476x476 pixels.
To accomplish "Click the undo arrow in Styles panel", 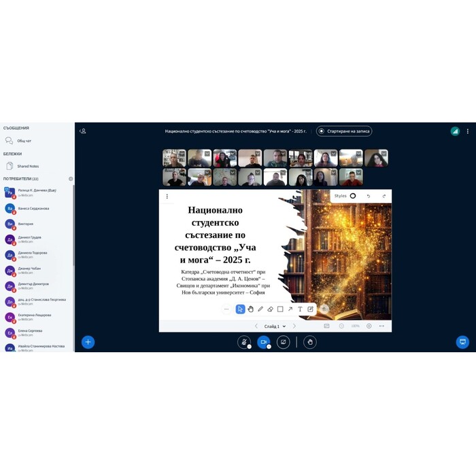I will pos(369,196).
